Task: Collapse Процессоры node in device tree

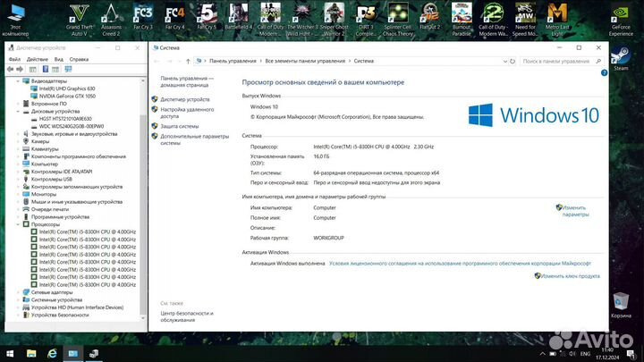Action: pyautogui.click(x=18, y=224)
